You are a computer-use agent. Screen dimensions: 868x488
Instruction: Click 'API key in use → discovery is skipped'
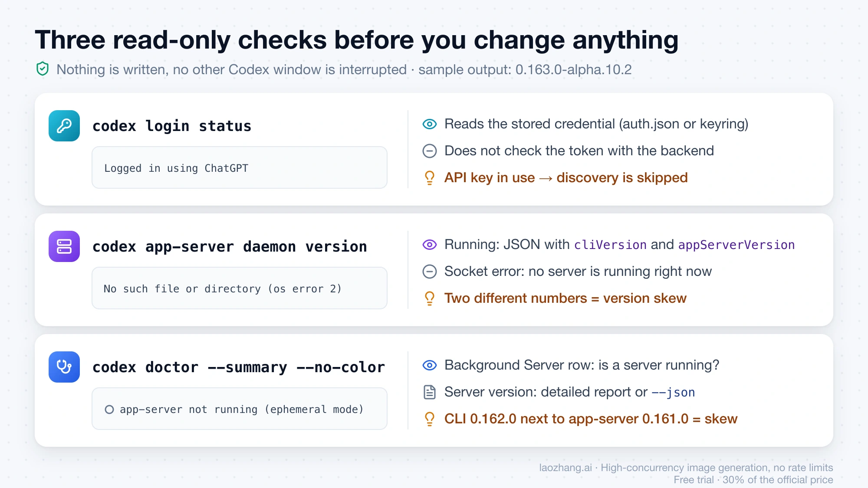click(x=566, y=178)
